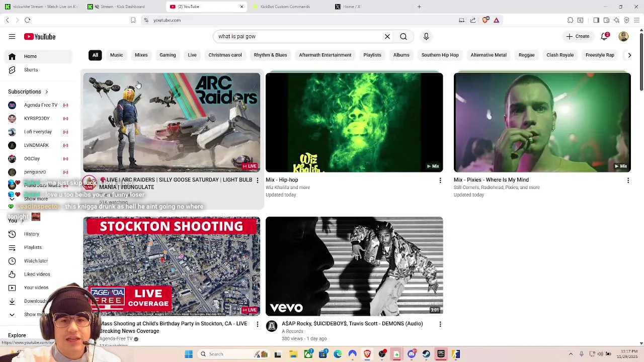Bookmark this page icon
This screenshot has width=644, height=362.
(133, 20)
